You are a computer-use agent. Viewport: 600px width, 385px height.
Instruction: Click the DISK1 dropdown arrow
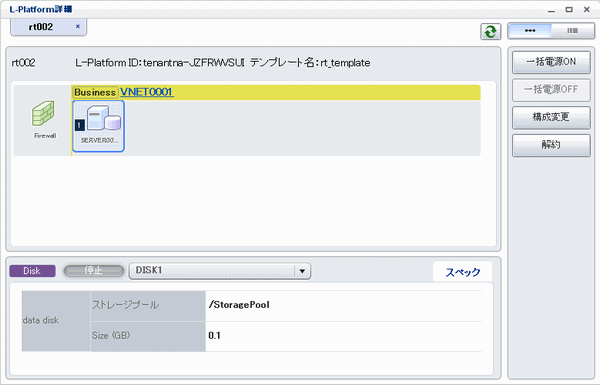coord(302,271)
